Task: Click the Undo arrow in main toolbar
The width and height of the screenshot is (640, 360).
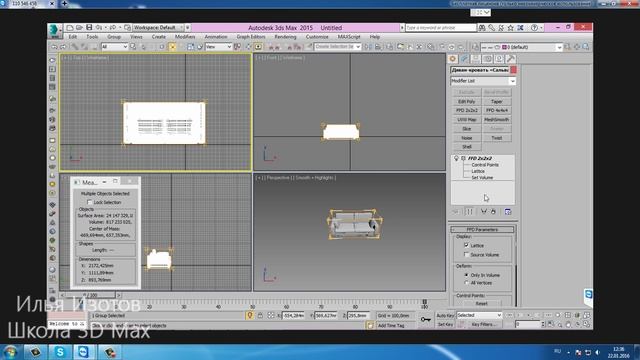Action: [x=54, y=47]
